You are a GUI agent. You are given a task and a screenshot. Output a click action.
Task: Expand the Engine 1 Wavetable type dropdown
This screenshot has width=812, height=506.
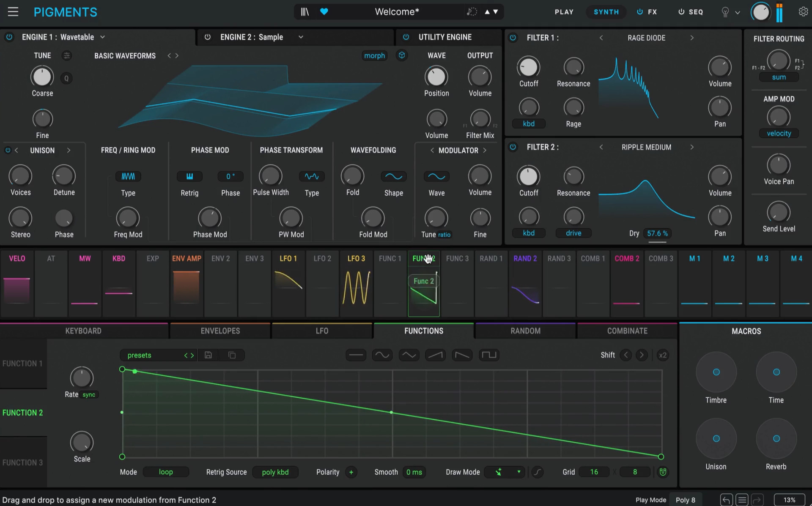click(102, 37)
